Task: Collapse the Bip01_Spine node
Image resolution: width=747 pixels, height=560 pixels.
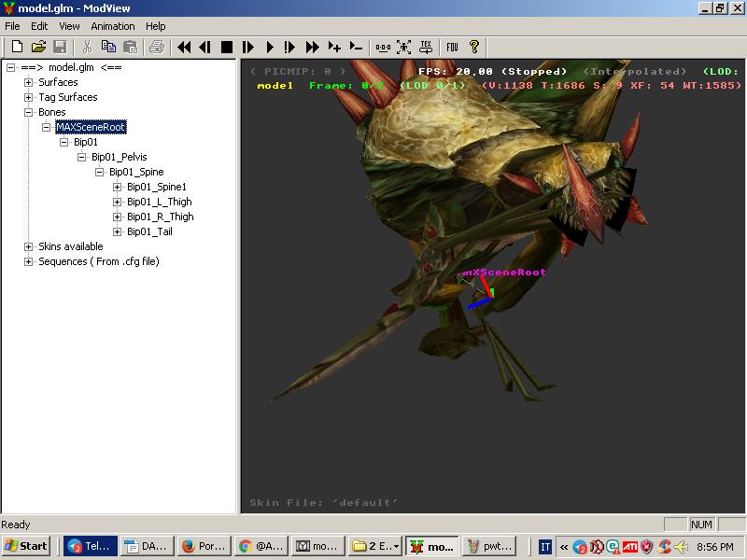Action: click(99, 172)
